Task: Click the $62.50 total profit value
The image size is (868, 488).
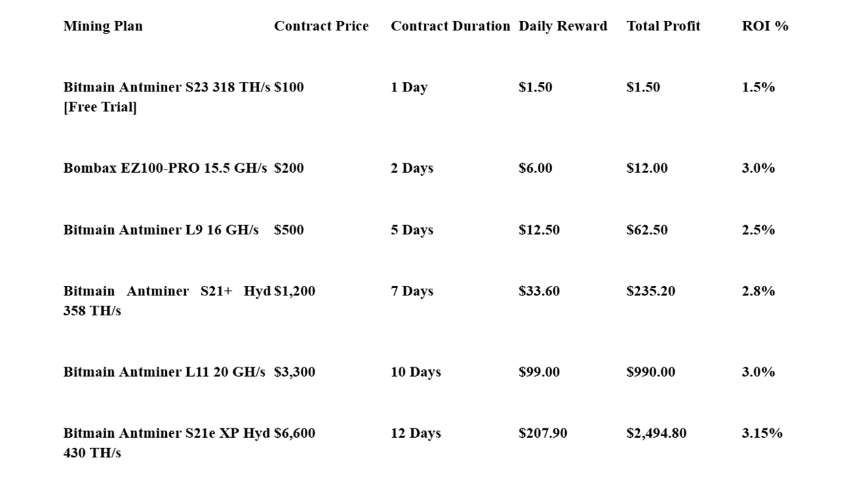Action: point(647,230)
